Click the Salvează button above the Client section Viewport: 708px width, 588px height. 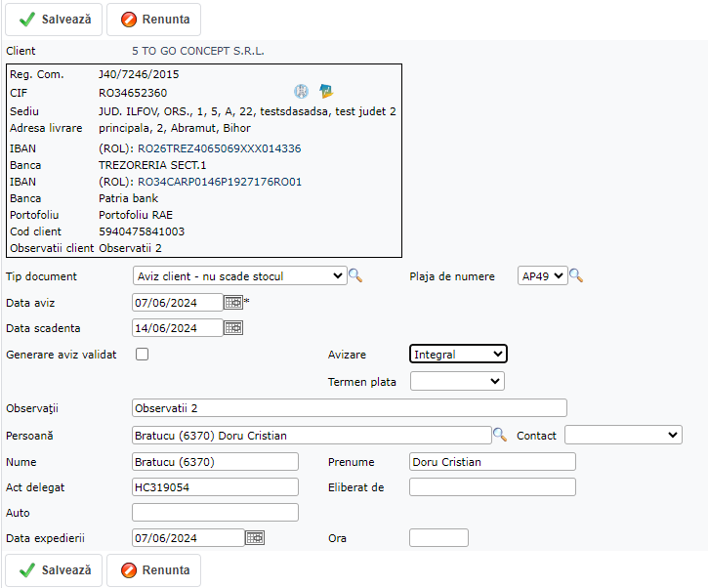coord(54,20)
